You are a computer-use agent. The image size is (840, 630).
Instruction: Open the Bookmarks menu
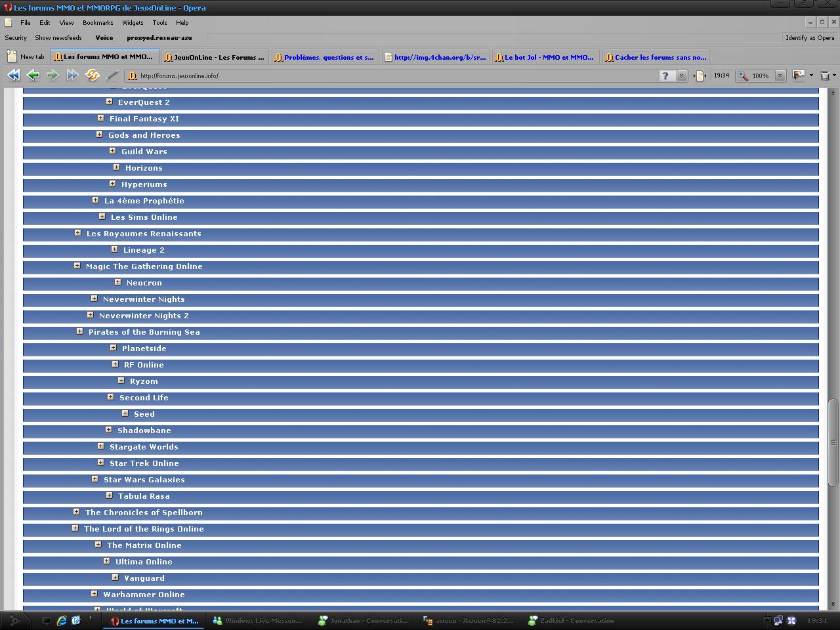98,22
